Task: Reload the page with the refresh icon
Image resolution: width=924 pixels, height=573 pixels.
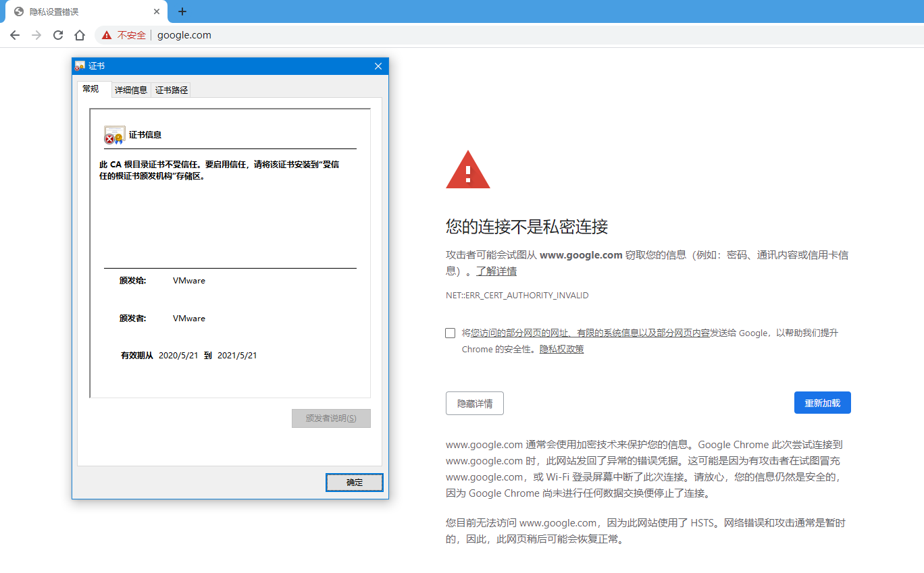Action: (58, 35)
